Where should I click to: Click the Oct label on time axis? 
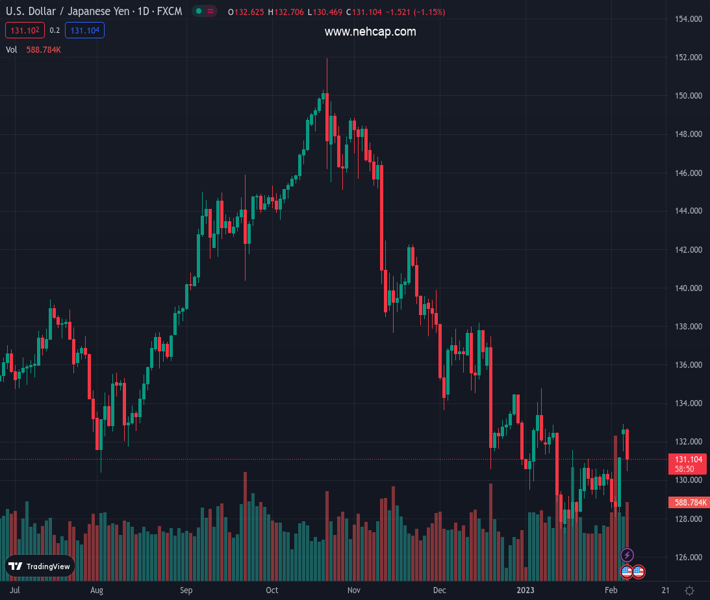click(271, 591)
